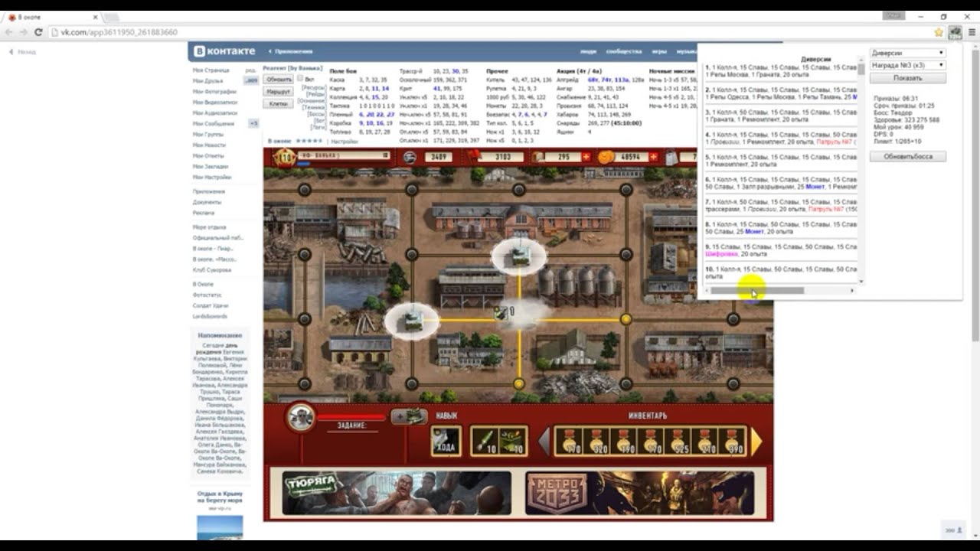Click the 'Клетки' button

[x=279, y=103]
